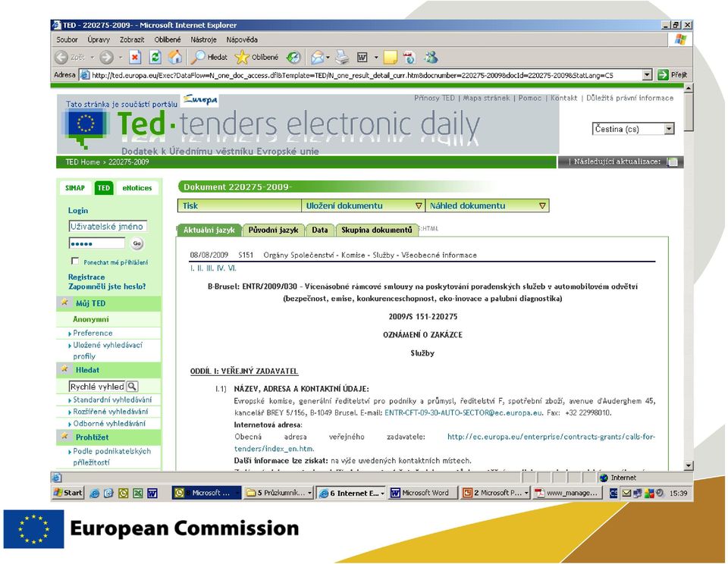
Task: Expand the address bar dropdown arrow
Action: click(648, 75)
